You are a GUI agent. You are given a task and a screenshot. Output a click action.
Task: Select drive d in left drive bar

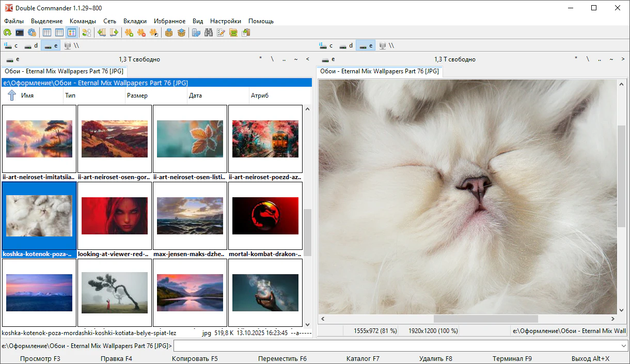click(x=31, y=45)
